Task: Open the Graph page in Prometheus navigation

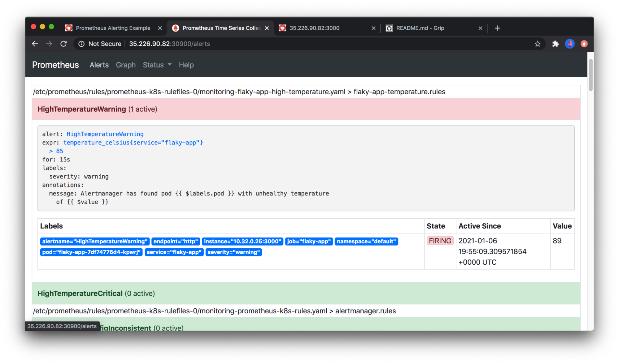Action: point(126,65)
